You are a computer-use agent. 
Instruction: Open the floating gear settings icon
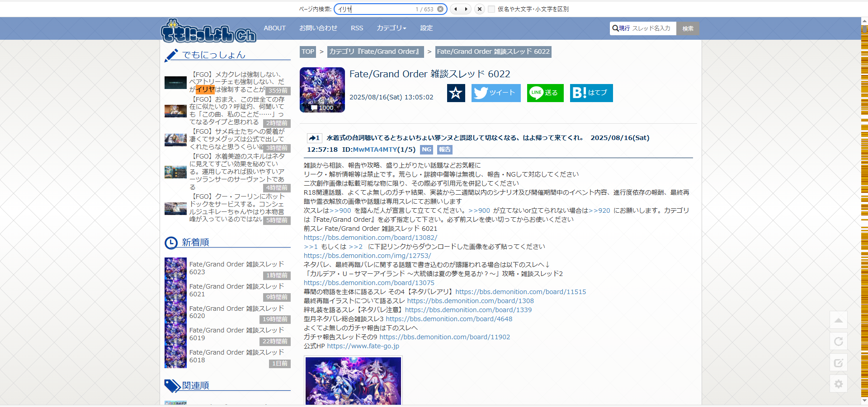click(x=838, y=384)
